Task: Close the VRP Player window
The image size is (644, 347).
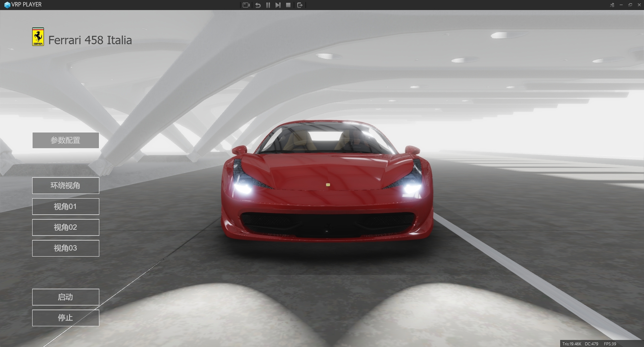Action: 639,5
